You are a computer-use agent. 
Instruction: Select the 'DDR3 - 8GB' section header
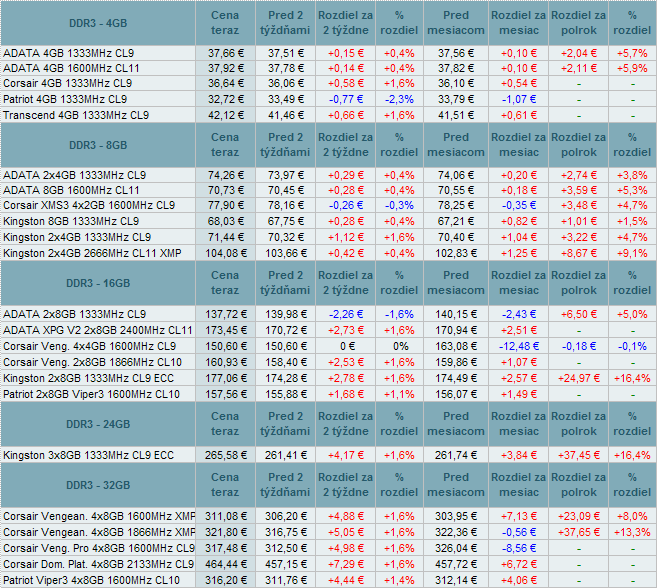pyautogui.click(x=98, y=145)
